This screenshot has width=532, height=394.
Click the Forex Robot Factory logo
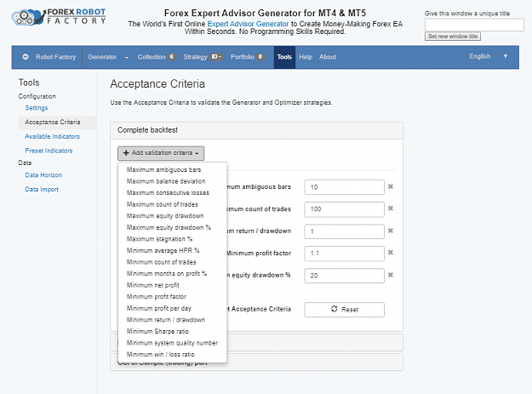59,17
